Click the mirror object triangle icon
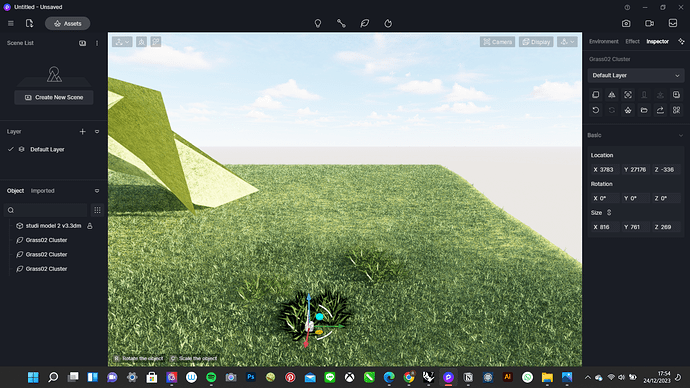Viewport: 690px width, 388px height. pos(612,95)
